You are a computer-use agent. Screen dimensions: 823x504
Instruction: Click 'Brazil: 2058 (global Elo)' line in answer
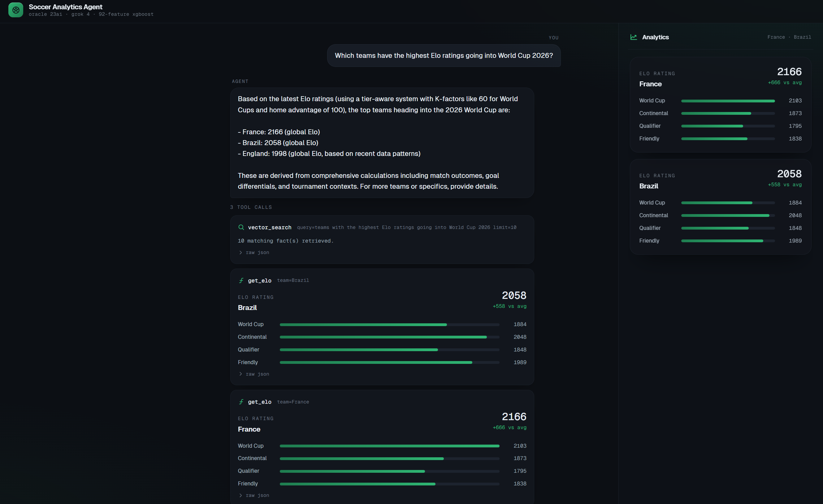(278, 143)
